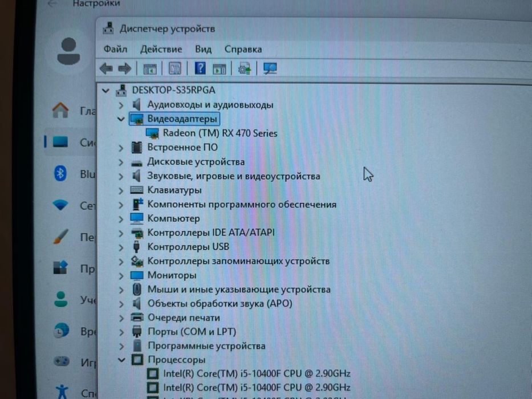
Task: Click the monitor icon beside Мониторы
Action: click(137, 276)
